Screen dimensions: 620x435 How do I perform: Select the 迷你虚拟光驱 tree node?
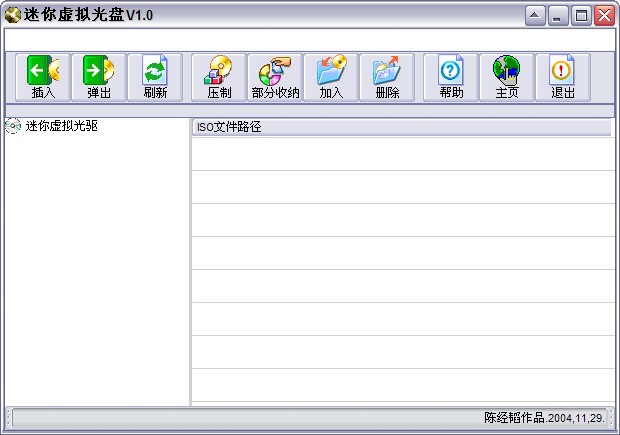[61, 126]
